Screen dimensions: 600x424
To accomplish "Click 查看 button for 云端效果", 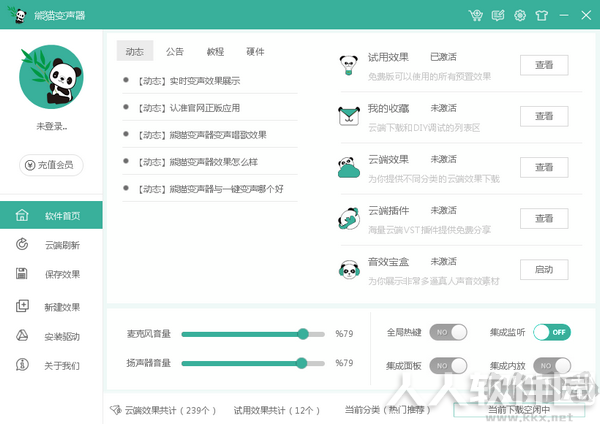I will coord(544,167).
